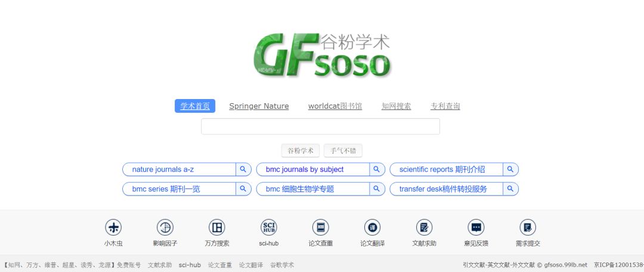Open the sci-hub icon
This screenshot has width=644, height=272.
pyautogui.click(x=268, y=227)
